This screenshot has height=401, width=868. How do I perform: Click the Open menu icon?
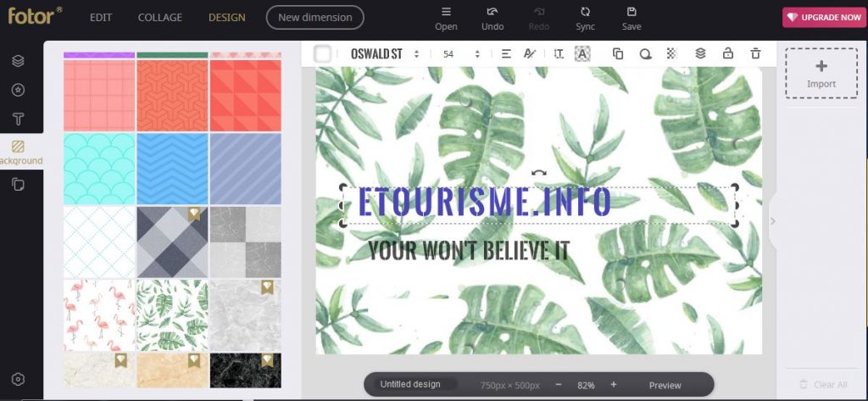[x=446, y=18]
